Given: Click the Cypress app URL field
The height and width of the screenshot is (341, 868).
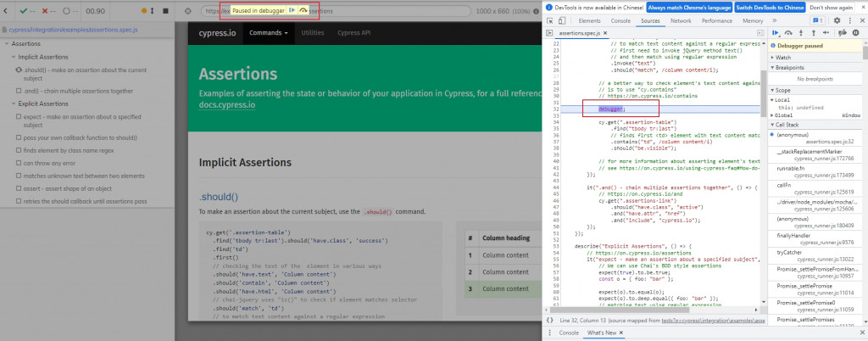Looking at the screenshot, I should [x=336, y=10].
